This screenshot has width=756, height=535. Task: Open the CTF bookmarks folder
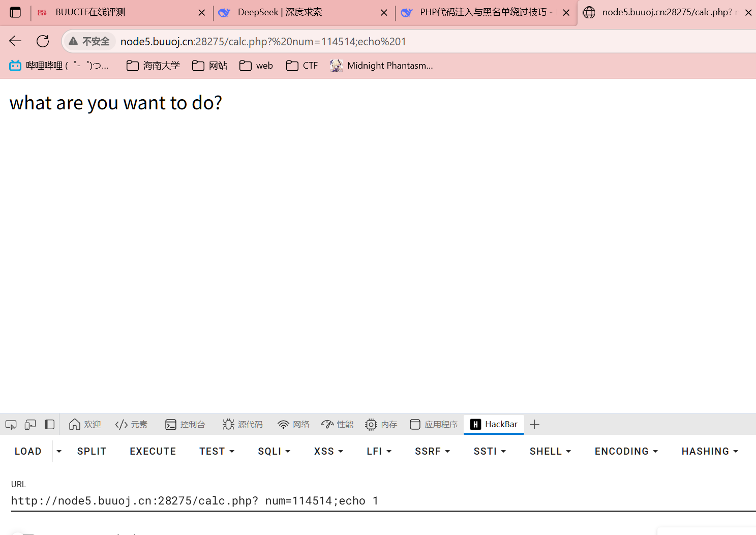pyautogui.click(x=302, y=66)
